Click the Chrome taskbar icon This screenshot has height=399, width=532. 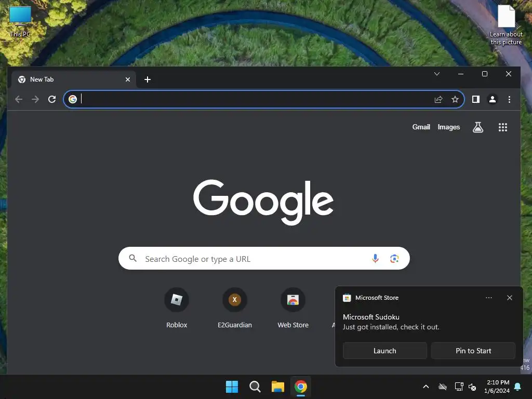click(301, 387)
